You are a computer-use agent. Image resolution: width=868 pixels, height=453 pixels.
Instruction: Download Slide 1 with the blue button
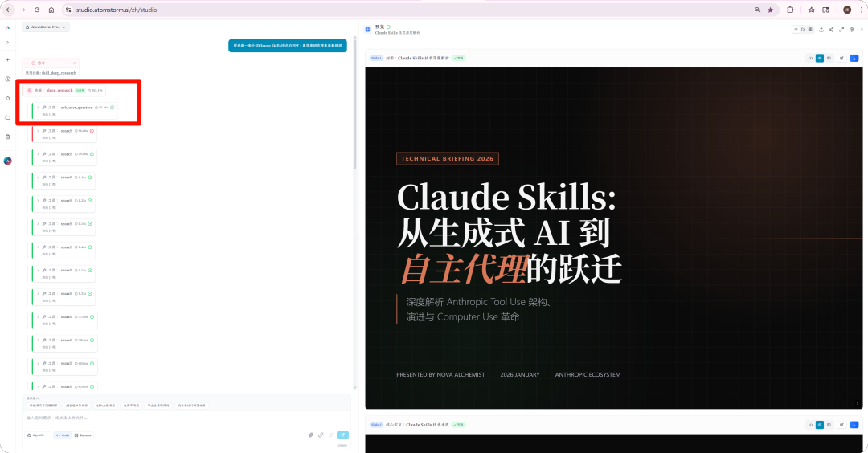(854, 58)
